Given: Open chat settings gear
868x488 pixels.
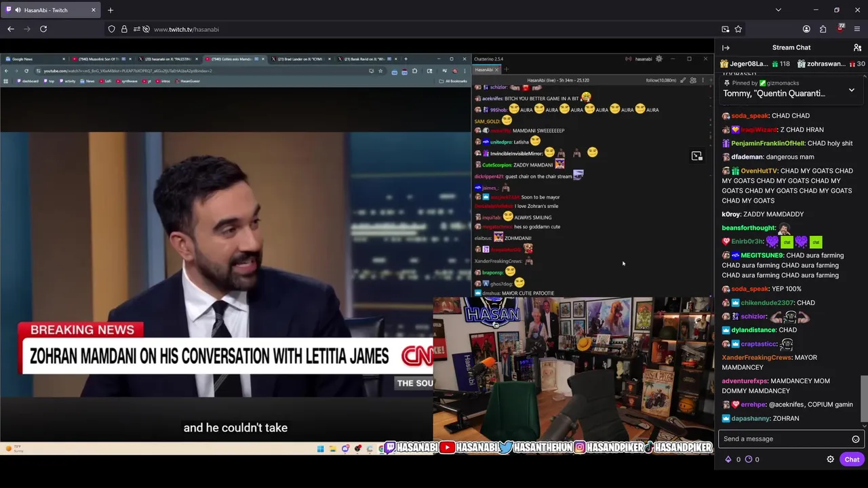Looking at the screenshot, I should coord(830,460).
